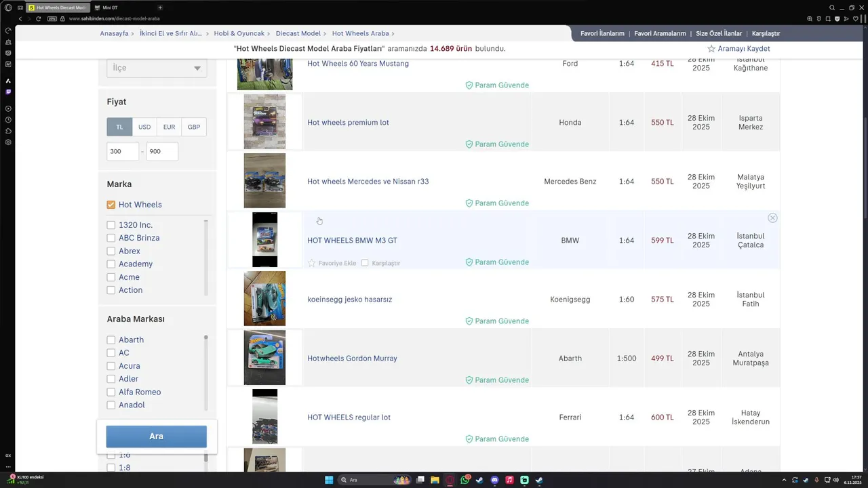The height and width of the screenshot is (488, 868).
Task: Open Opera GX icon on the taskbar
Action: [450, 480]
